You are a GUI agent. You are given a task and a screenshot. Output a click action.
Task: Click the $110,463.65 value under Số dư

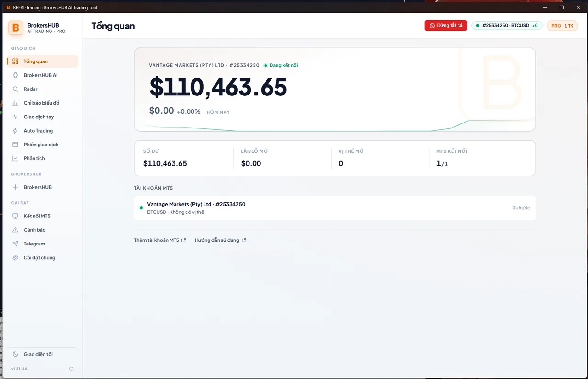pos(165,163)
